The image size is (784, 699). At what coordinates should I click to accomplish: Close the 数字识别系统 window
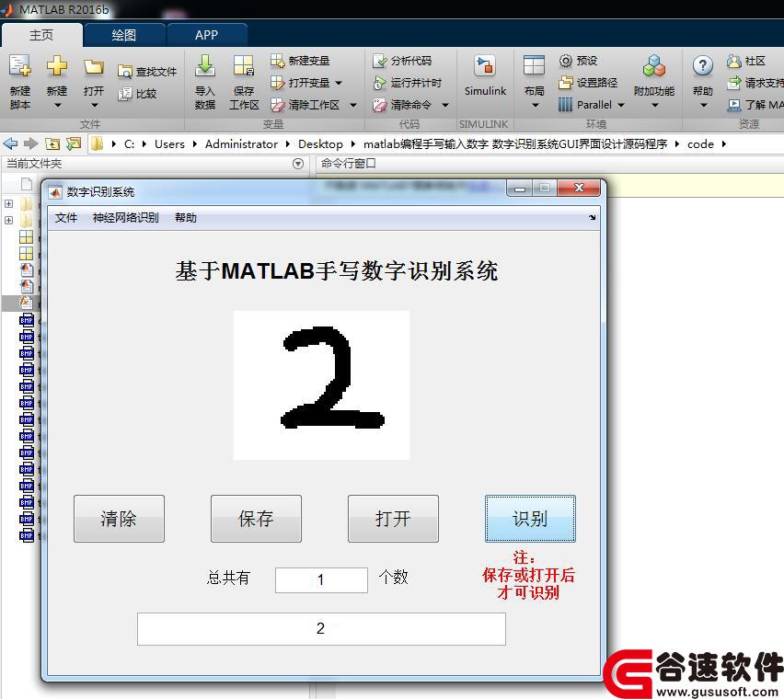579,188
